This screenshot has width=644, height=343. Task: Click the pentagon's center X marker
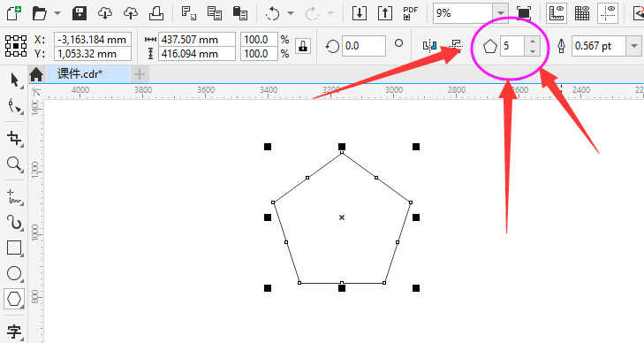342,217
